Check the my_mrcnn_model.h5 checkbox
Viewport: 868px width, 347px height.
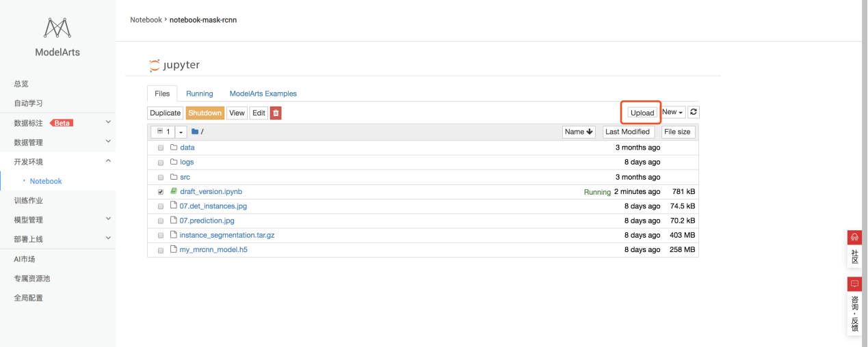click(161, 251)
